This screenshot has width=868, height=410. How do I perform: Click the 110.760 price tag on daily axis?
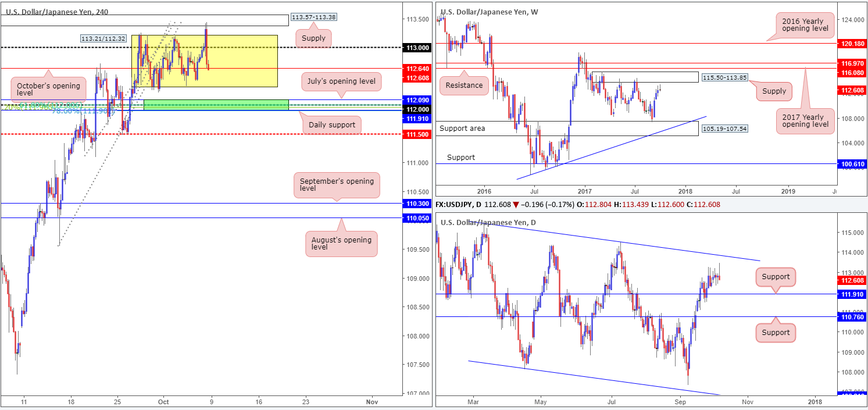851,317
